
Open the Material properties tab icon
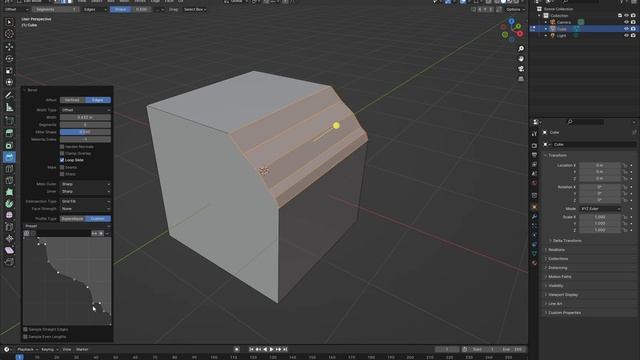click(x=534, y=263)
